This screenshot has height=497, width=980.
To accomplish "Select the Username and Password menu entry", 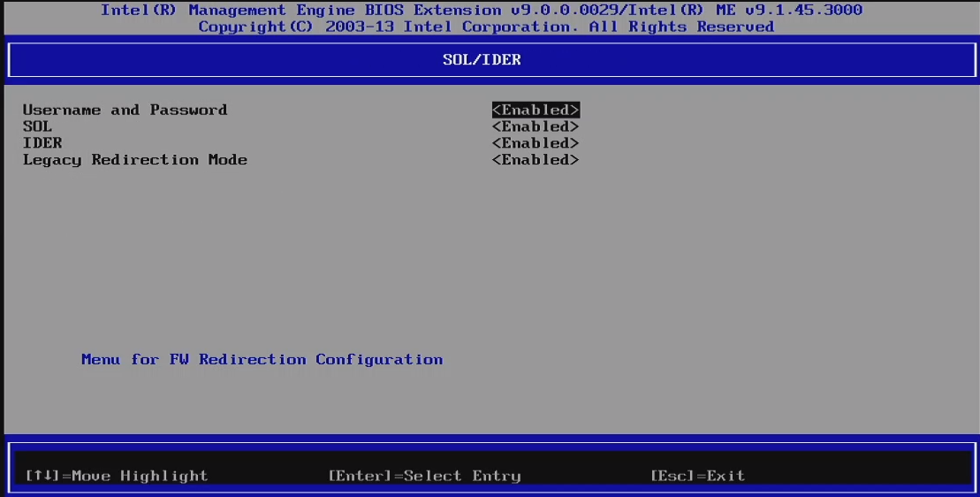I will 125,110.
